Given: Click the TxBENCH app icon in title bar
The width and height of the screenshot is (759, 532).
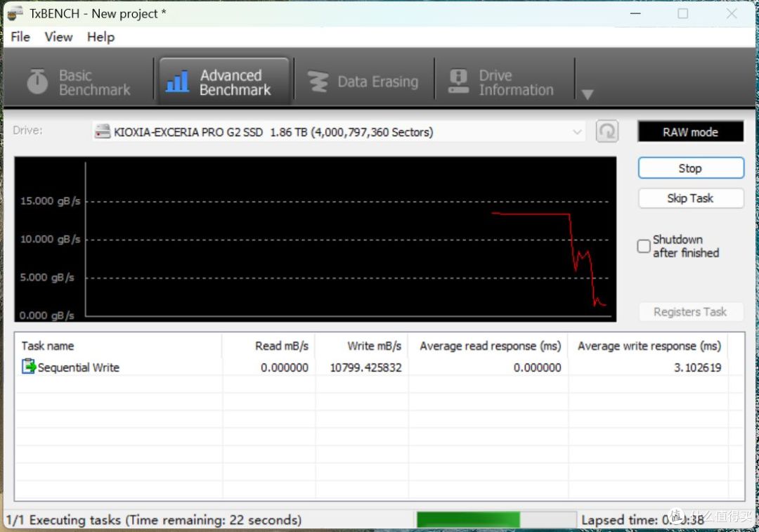Looking at the screenshot, I should pyautogui.click(x=15, y=13).
